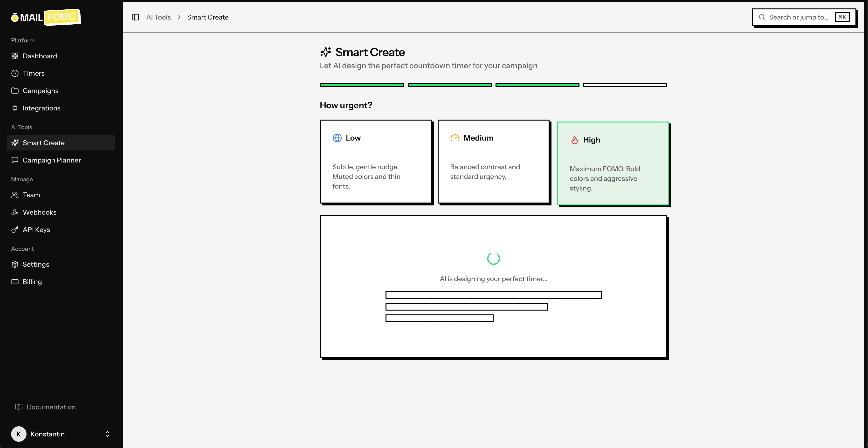
Task: Click the API Keys key icon
Action: click(15, 229)
